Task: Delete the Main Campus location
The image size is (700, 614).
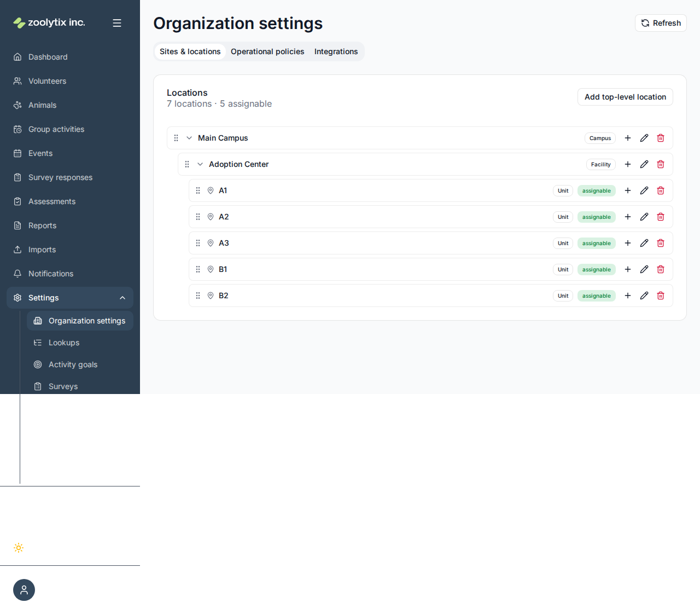Action: point(661,138)
